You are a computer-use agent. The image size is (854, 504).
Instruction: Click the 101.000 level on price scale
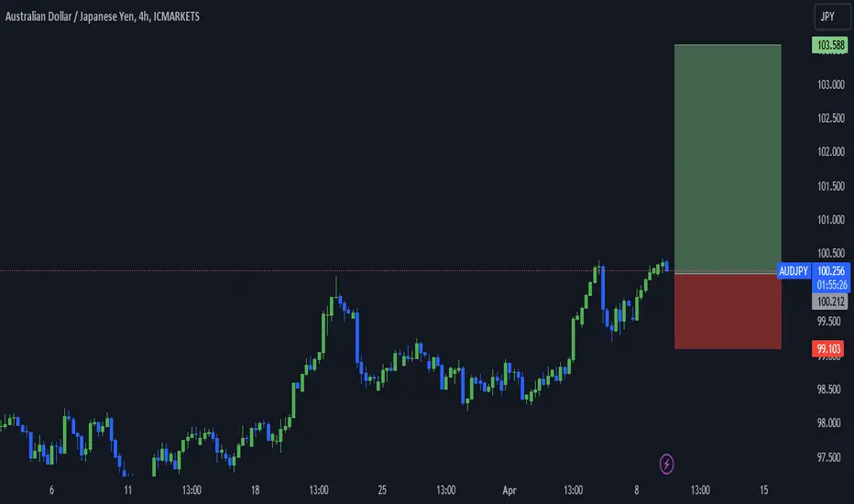(830, 220)
